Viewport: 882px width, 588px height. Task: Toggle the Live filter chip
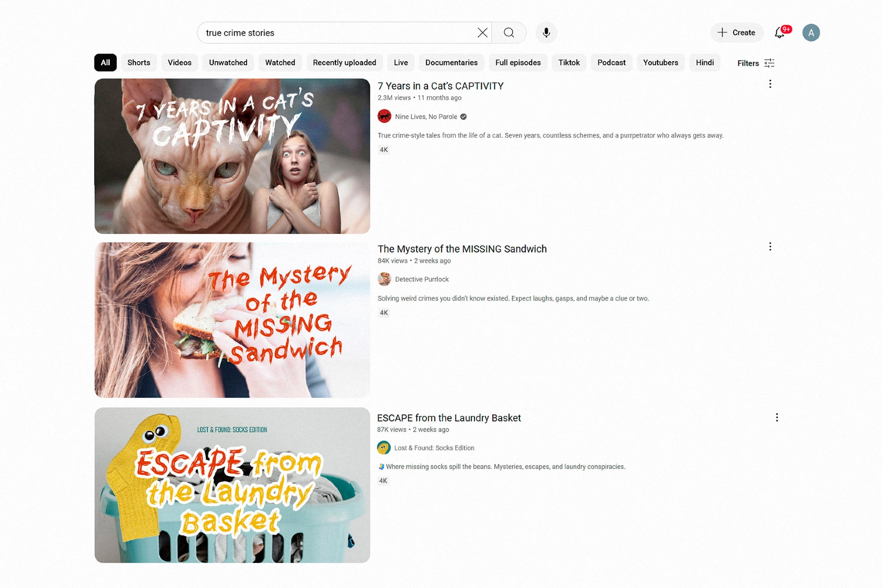401,63
